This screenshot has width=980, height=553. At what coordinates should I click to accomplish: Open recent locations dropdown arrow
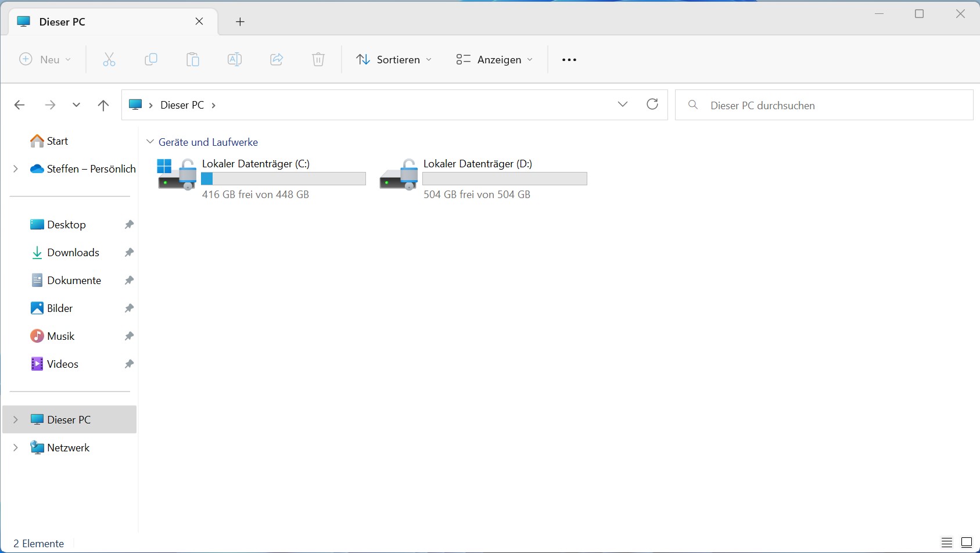pos(76,105)
